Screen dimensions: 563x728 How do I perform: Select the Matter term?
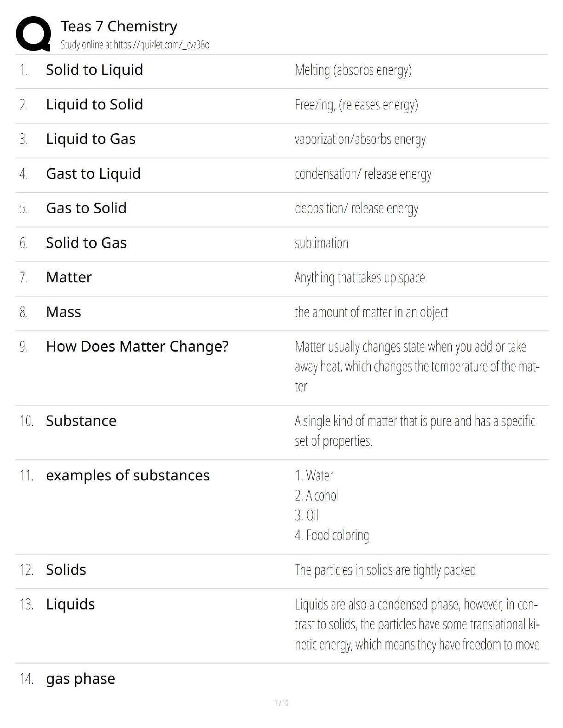pos(69,277)
